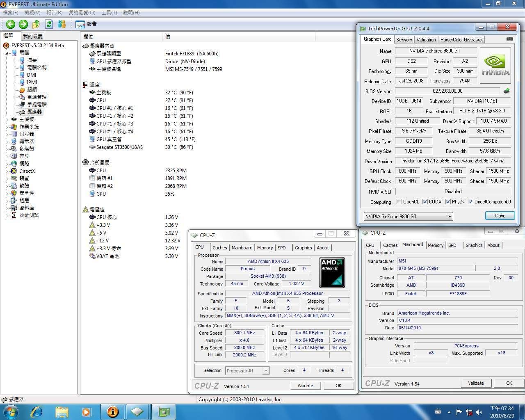This screenshot has height=420, width=525.
Task: Click OK in right CPU-Z Mainboard window
Action: 509,383
